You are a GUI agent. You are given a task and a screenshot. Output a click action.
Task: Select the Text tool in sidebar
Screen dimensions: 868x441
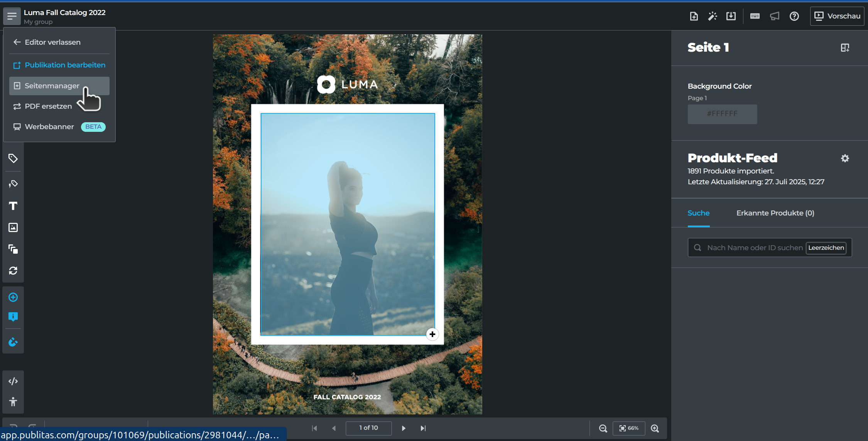coord(13,206)
